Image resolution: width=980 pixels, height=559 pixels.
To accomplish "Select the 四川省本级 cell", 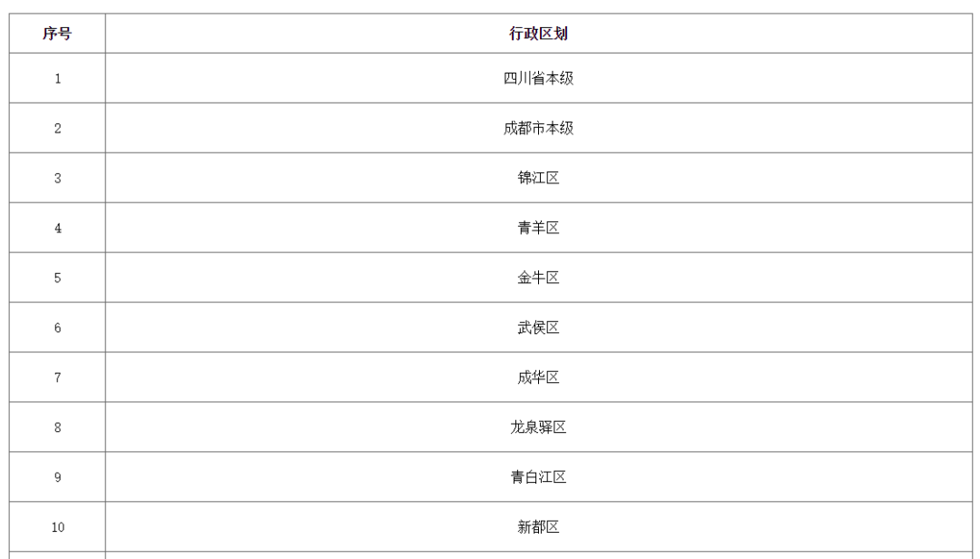I will [539, 78].
